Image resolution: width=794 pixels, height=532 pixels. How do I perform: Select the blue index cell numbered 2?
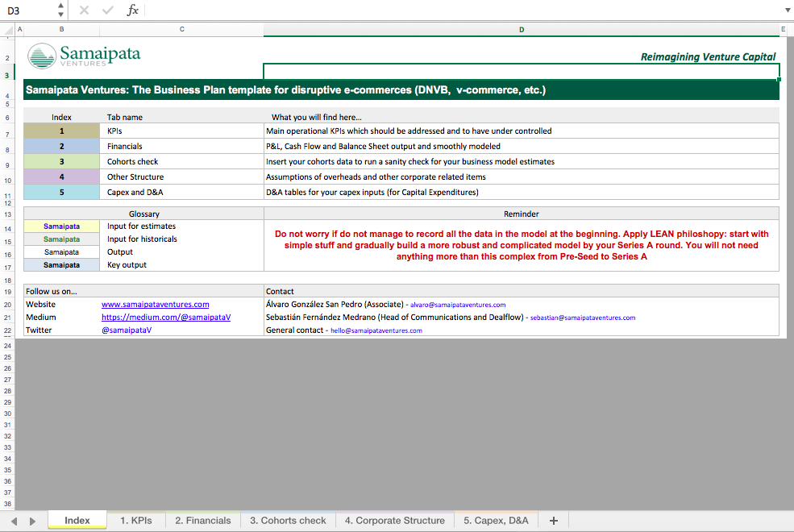(x=62, y=146)
